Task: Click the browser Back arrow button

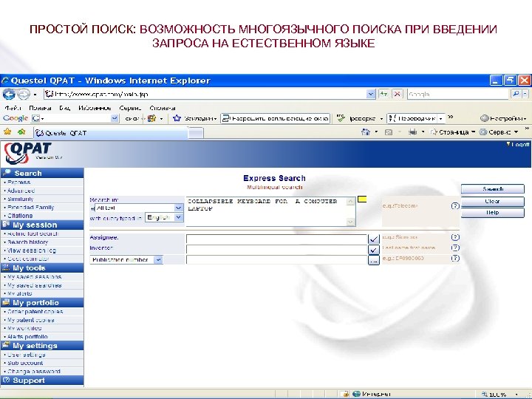Action: click(9, 94)
